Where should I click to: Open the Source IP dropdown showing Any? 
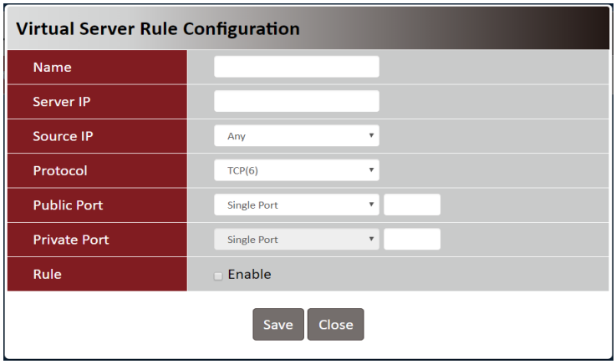296,136
